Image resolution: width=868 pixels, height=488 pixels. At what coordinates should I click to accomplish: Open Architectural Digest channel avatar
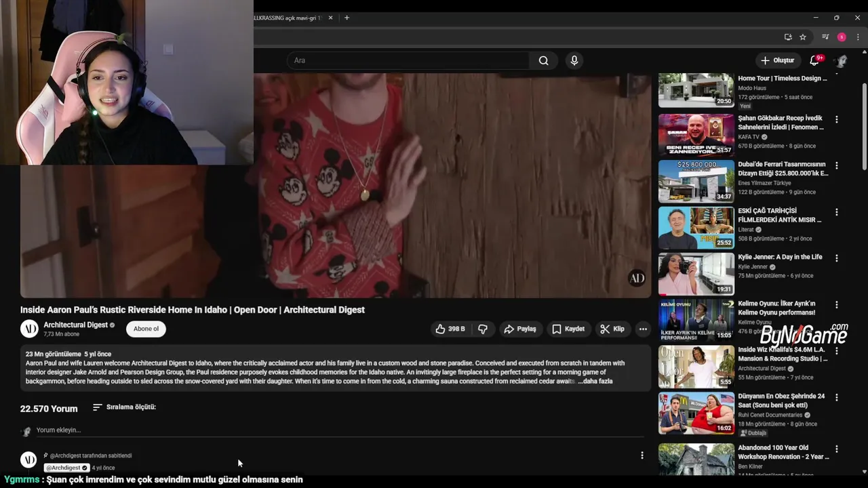click(x=29, y=329)
